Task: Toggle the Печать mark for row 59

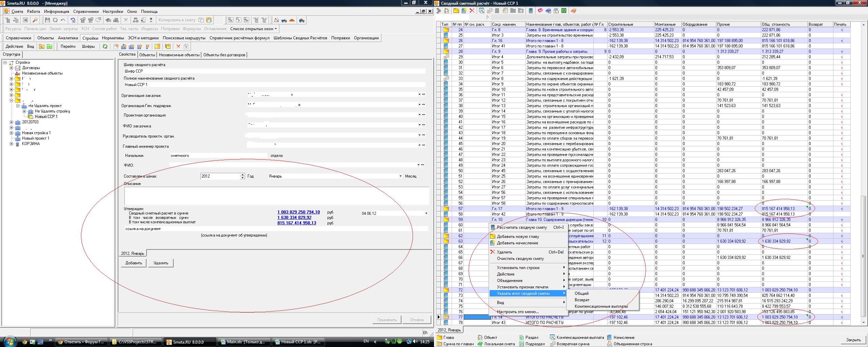Action: (841, 220)
